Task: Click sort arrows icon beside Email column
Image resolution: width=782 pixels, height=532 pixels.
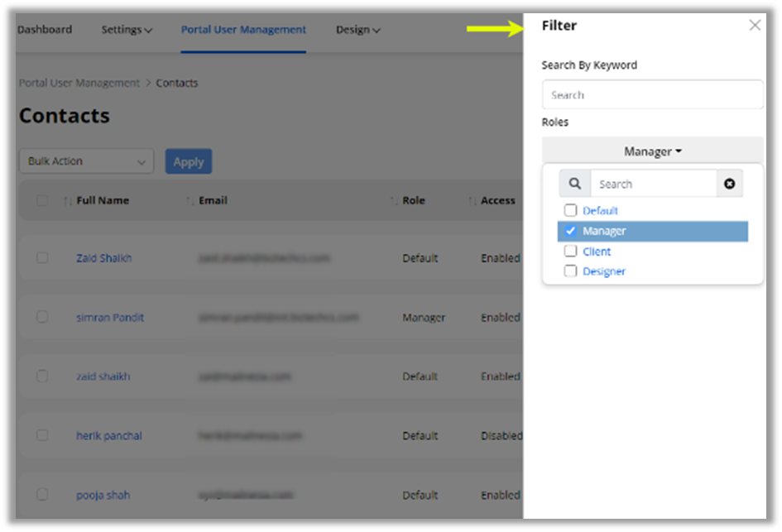Action: pyautogui.click(x=190, y=201)
